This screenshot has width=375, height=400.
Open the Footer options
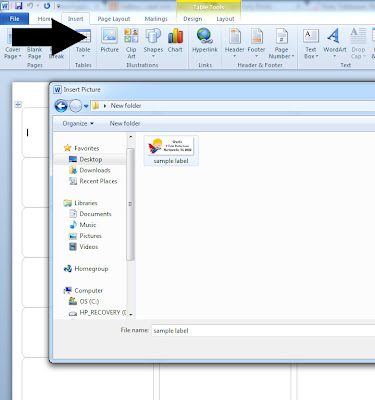pyautogui.click(x=256, y=43)
